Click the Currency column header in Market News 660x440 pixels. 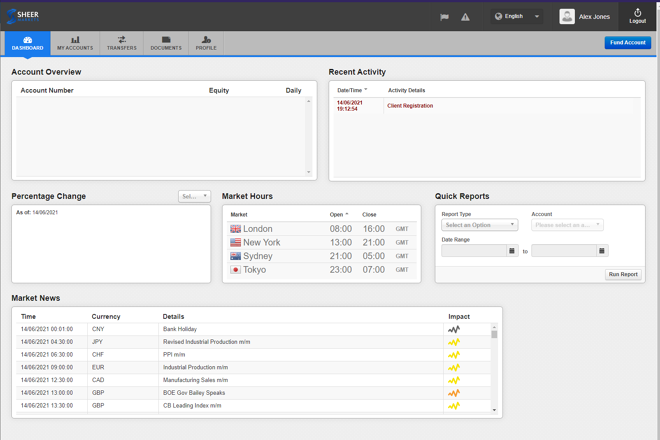106,317
